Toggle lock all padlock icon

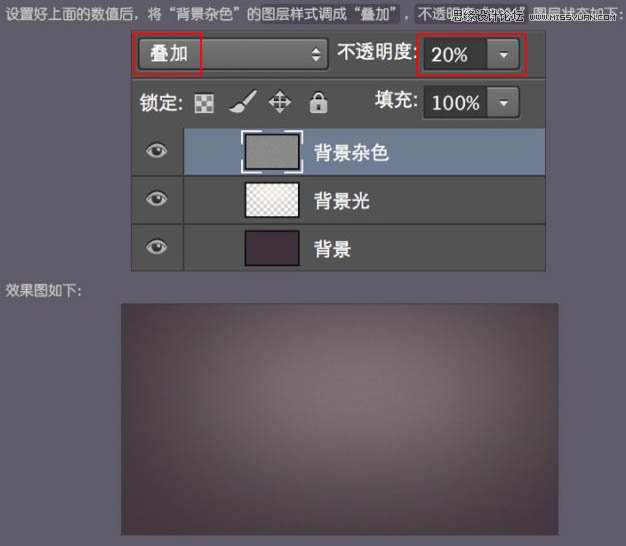[318, 103]
